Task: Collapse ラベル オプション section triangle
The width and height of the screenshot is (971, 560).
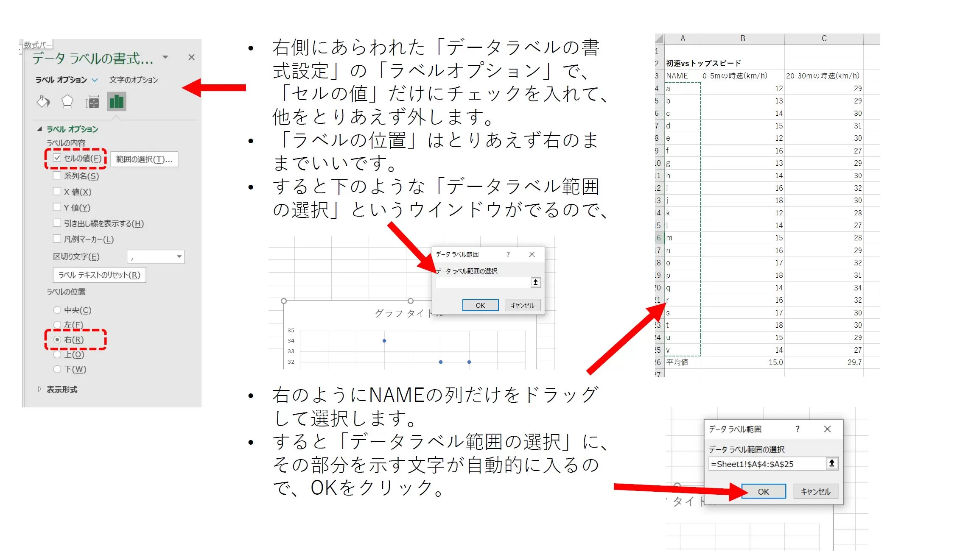Action: (39, 129)
